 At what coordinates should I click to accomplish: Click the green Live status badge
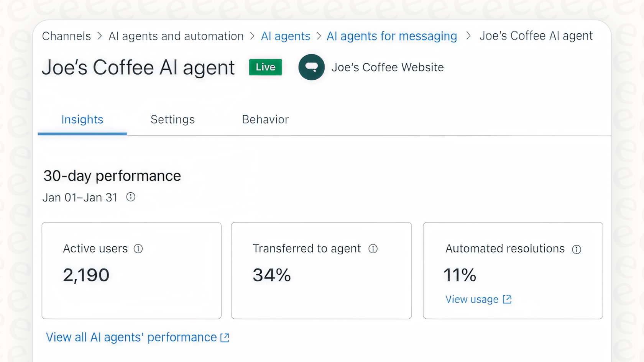[265, 67]
